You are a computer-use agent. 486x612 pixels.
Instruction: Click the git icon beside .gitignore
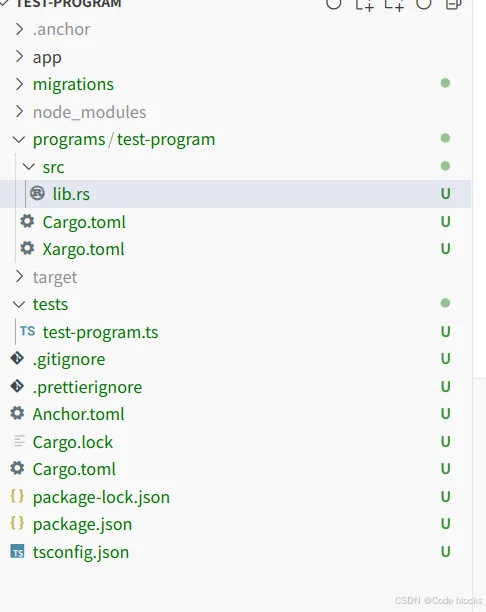pyautogui.click(x=17, y=358)
